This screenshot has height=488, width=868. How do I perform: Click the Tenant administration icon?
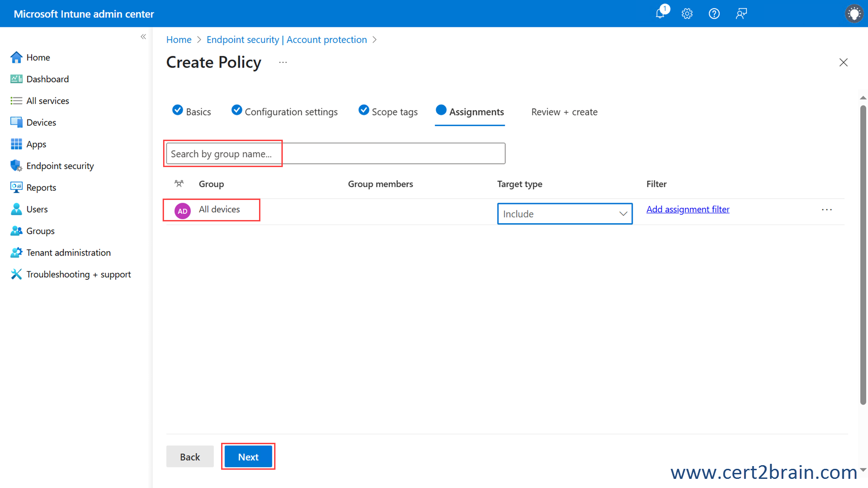(16, 252)
